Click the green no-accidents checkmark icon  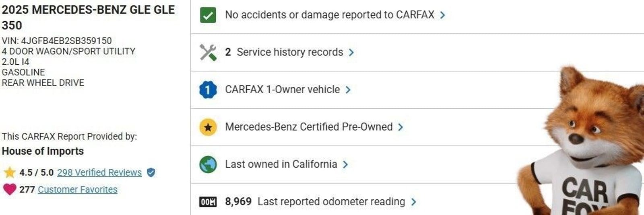coord(208,15)
